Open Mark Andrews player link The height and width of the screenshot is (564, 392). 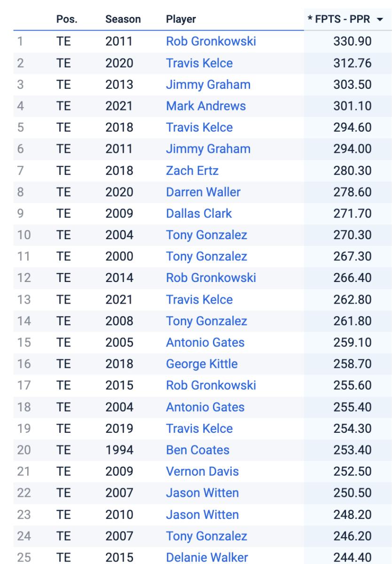point(205,106)
